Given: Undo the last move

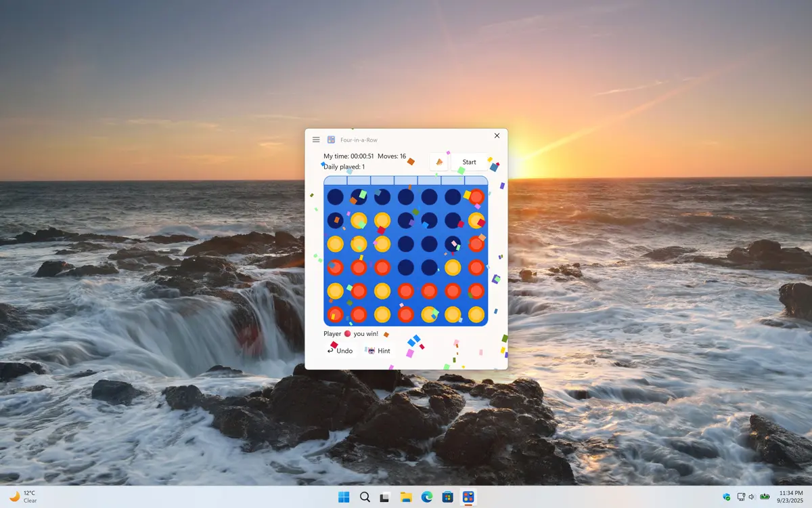Looking at the screenshot, I should point(340,351).
